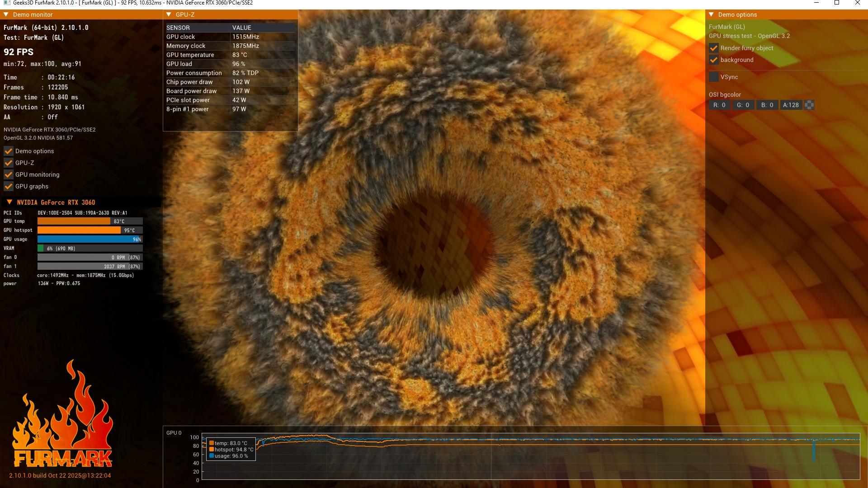Maximize the FurMark window
Screen dimensions: 868x488
click(837, 3)
